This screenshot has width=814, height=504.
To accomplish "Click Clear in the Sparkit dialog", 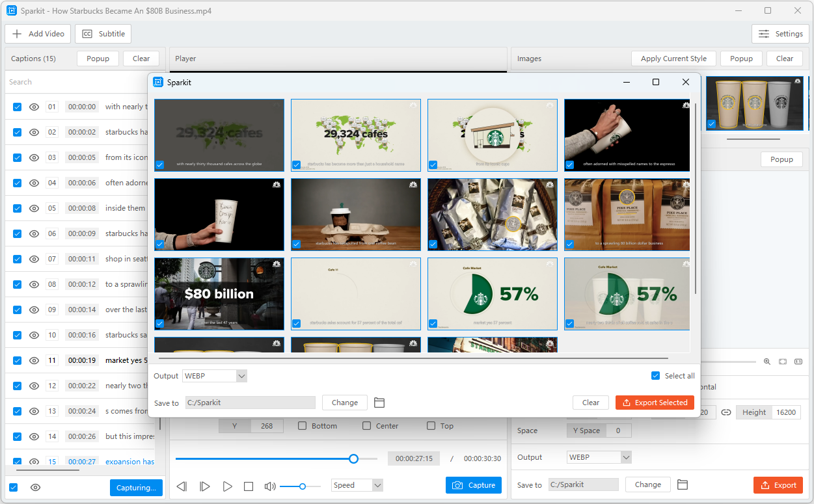I will 591,403.
